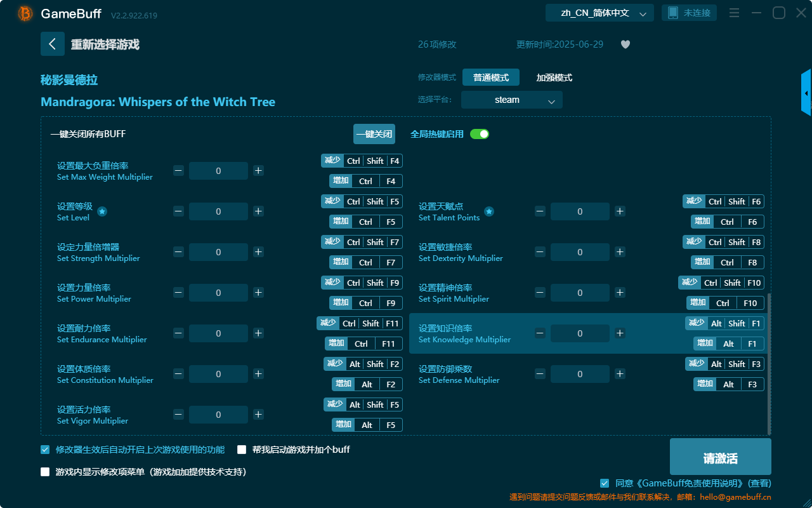
Task: Click plus for Set Strength Multiplier
Action: [x=258, y=252]
